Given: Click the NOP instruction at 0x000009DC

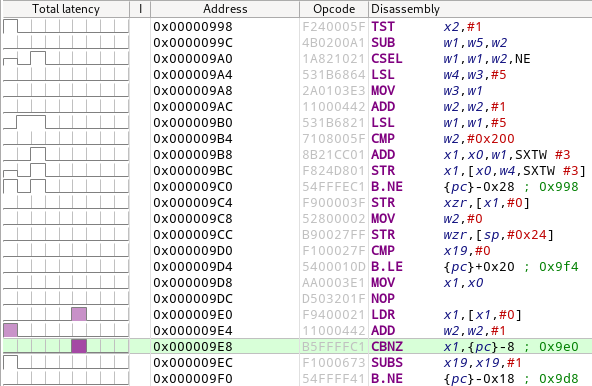Looking at the screenshot, I should (383, 298).
